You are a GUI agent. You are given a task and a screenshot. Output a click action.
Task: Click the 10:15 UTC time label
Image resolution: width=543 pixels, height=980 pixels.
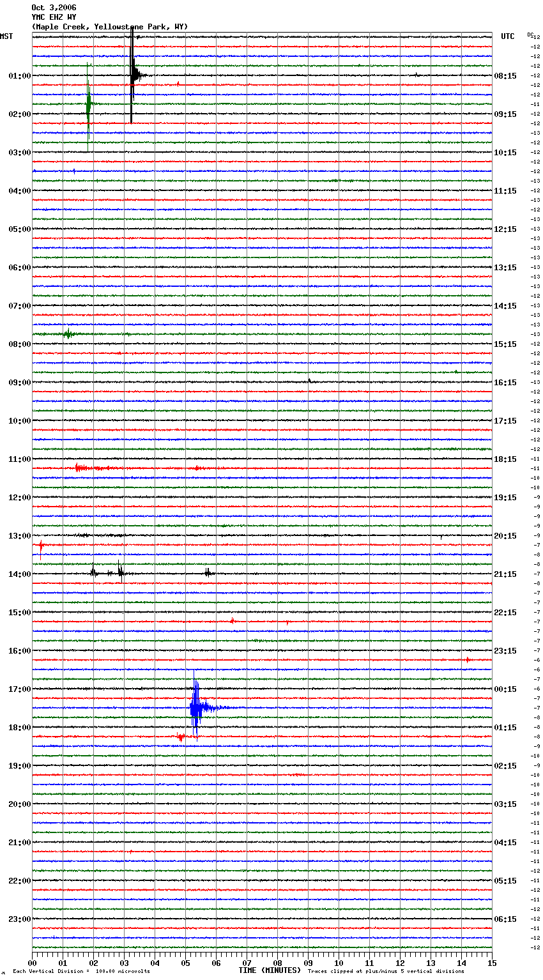pyautogui.click(x=505, y=153)
